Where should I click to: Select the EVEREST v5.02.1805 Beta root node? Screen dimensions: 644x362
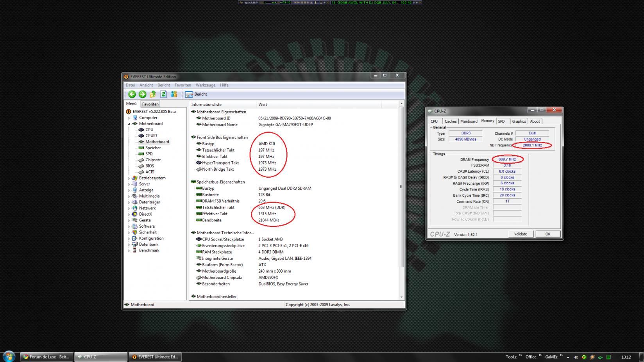click(154, 112)
